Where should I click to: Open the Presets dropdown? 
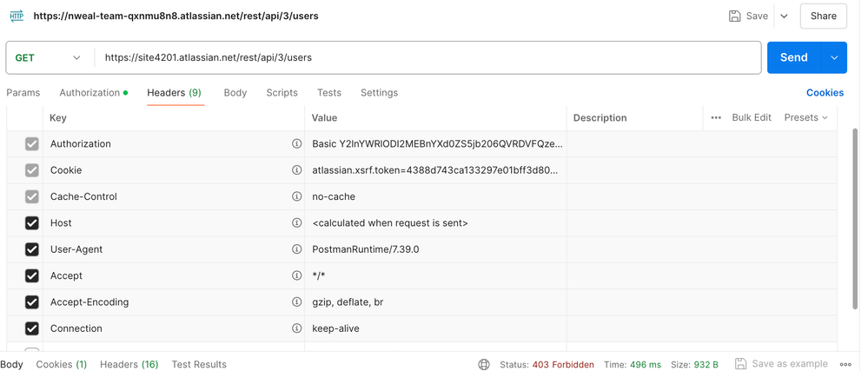pyautogui.click(x=805, y=117)
